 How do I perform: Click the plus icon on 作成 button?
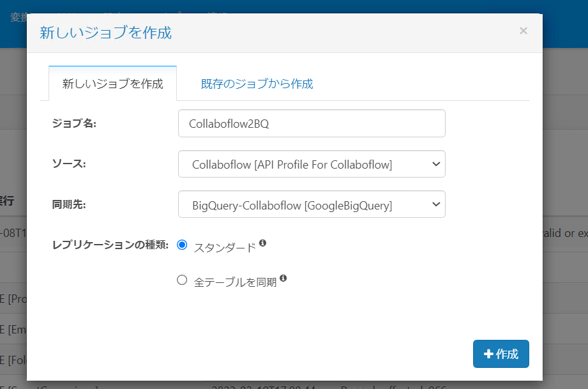click(488, 354)
